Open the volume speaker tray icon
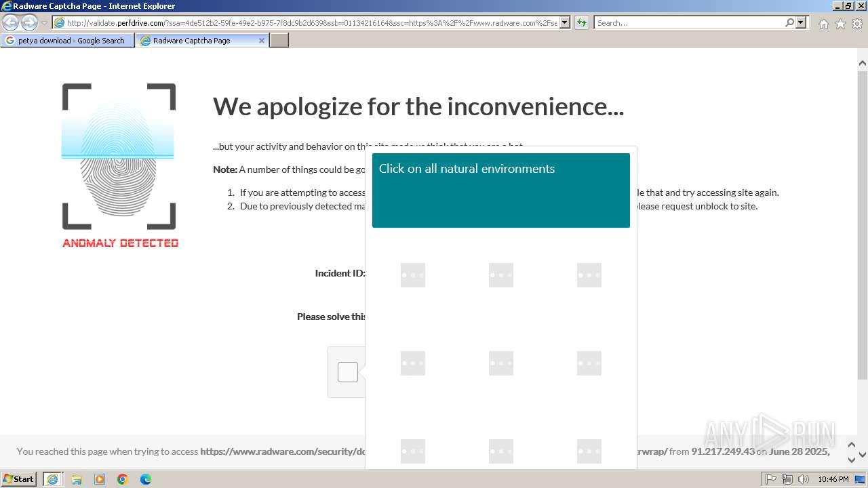Screen dimensions: 868x488 coord(804,479)
